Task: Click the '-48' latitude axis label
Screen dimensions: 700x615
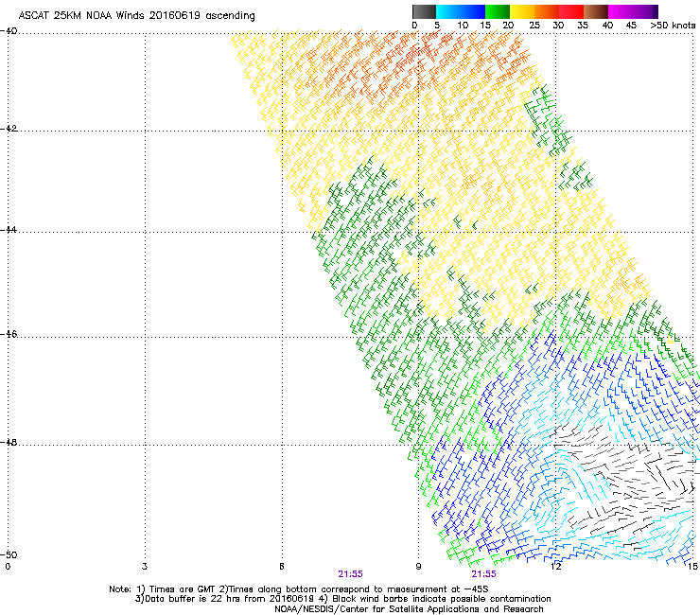Action: [9, 442]
